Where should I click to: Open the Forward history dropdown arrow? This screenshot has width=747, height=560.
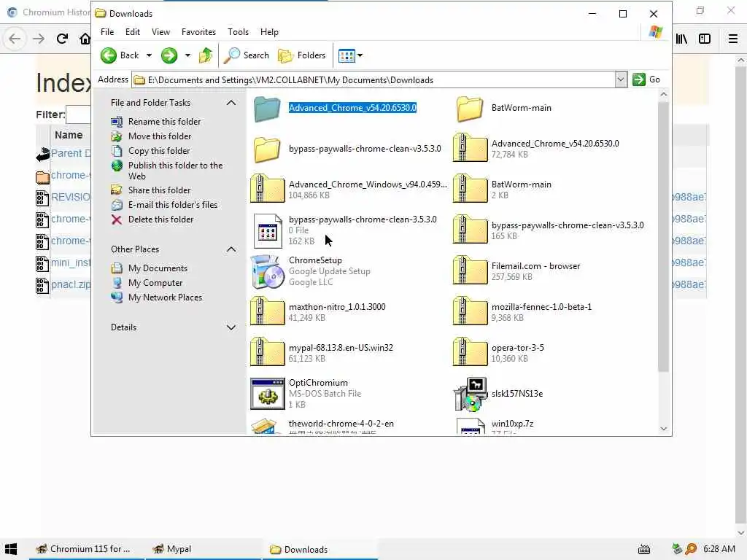187,55
